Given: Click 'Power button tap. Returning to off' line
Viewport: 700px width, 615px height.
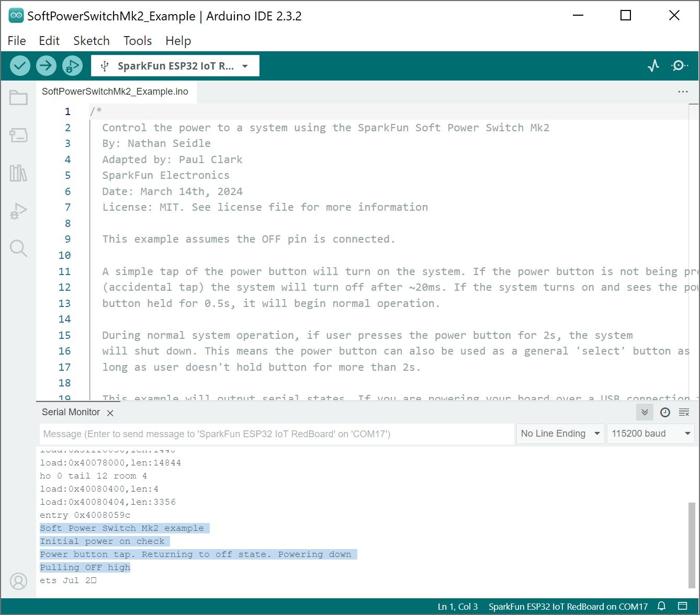Looking at the screenshot, I should [196, 554].
